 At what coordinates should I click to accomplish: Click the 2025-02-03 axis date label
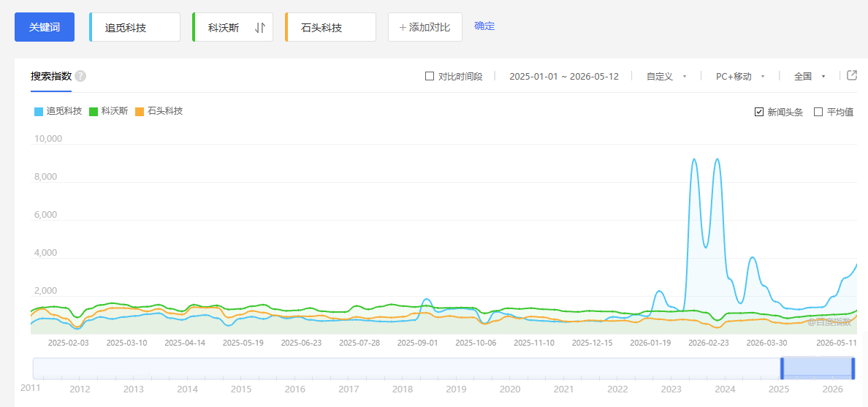click(x=68, y=343)
